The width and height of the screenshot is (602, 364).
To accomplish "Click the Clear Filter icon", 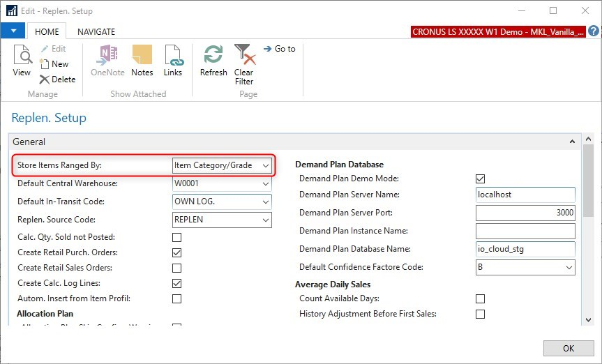I will pyautogui.click(x=243, y=63).
